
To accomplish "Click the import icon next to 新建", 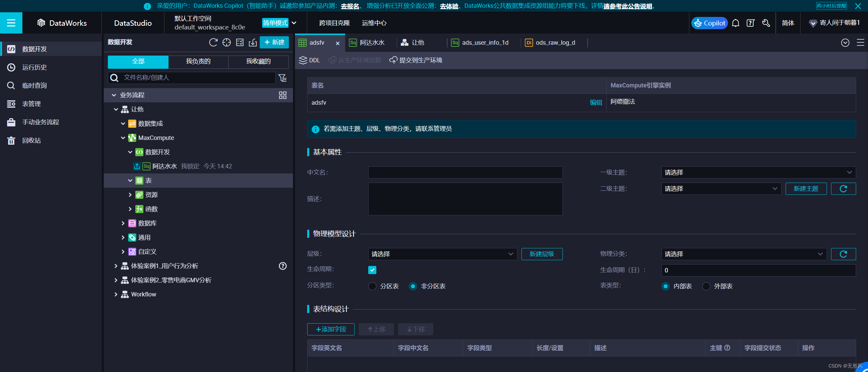I will (x=253, y=42).
